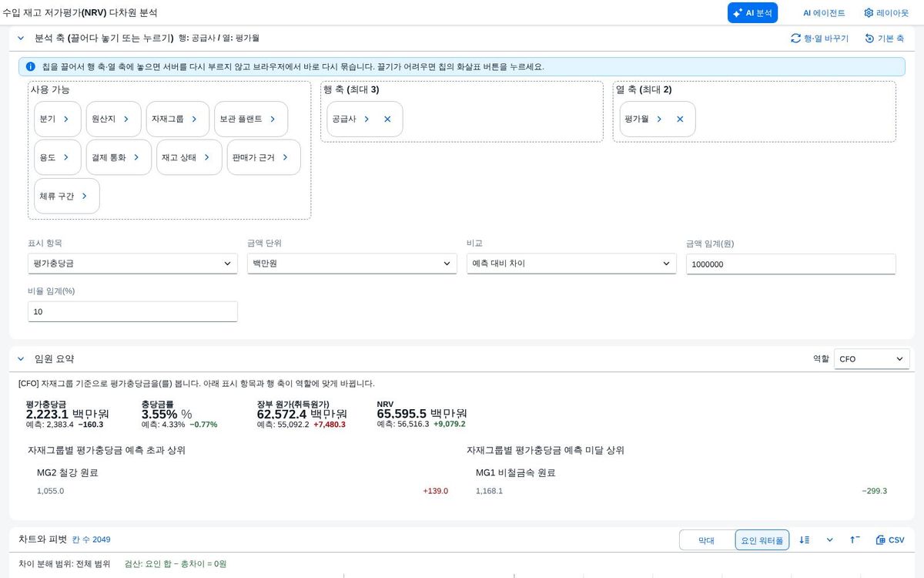This screenshot has width=924, height=578.
Task: Open the AI 에이전트 link
Action: pos(824,13)
